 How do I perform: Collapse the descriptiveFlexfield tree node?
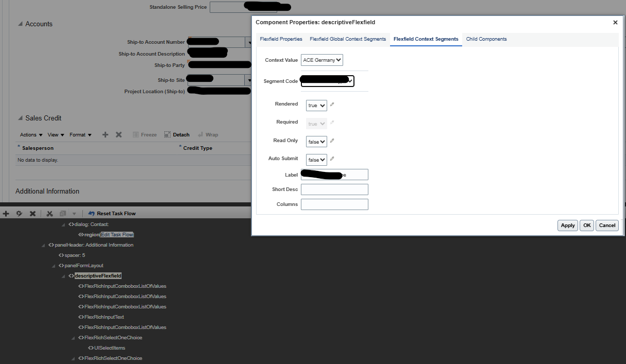pyautogui.click(x=64, y=275)
